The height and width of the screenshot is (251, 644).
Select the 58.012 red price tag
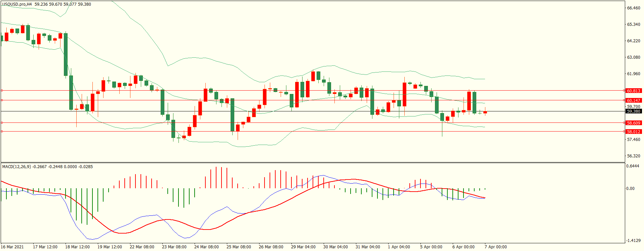click(633, 132)
